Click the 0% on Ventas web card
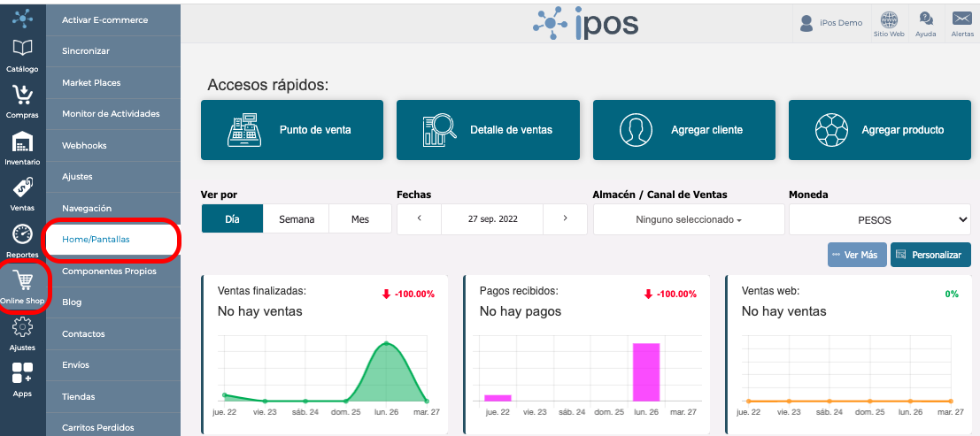The width and height of the screenshot is (980, 436). coord(952,294)
